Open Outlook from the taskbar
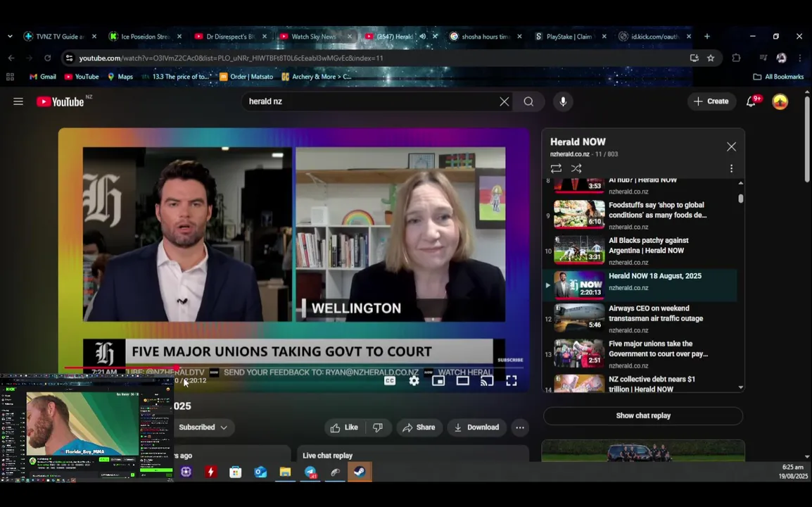Screen dimensions: 812x507 click(260, 472)
